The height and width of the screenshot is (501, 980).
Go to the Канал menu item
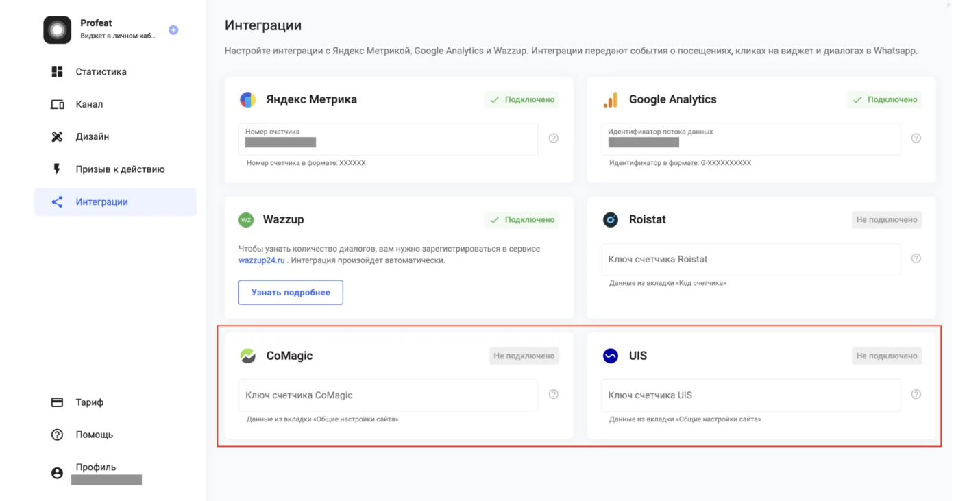click(89, 104)
